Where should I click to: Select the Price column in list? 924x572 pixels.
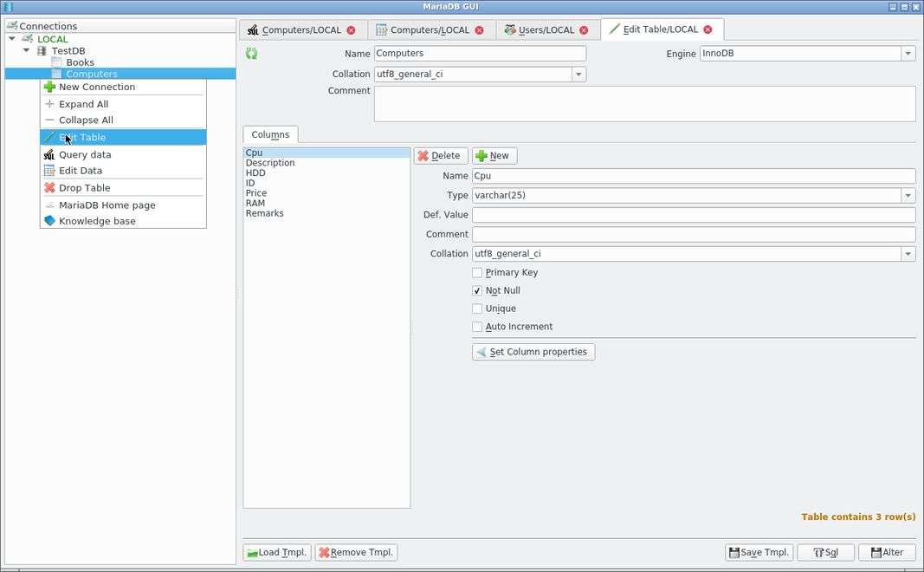(x=256, y=193)
